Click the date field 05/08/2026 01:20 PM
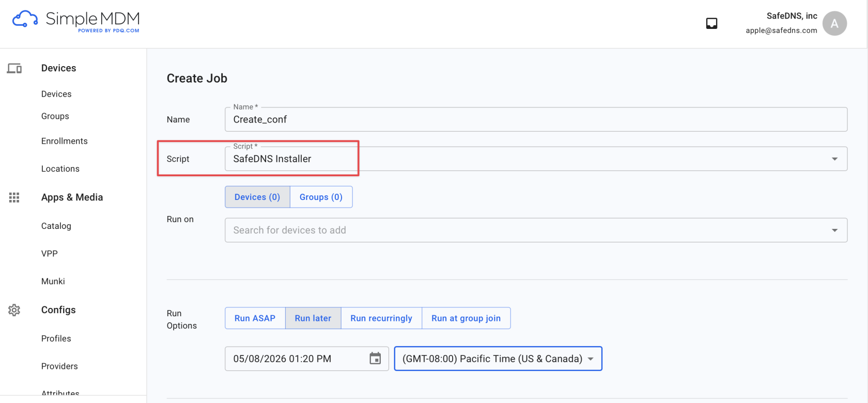868x403 pixels. [306, 359]
